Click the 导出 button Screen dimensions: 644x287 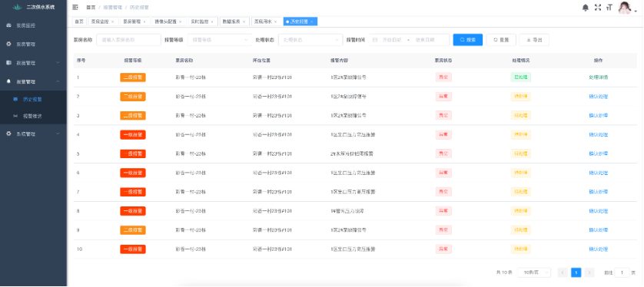534,40
